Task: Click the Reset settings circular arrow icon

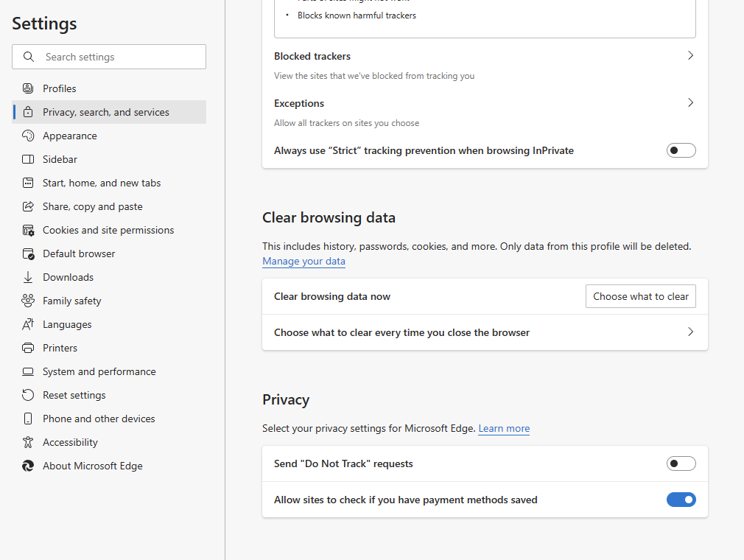Action: [28, 395]
